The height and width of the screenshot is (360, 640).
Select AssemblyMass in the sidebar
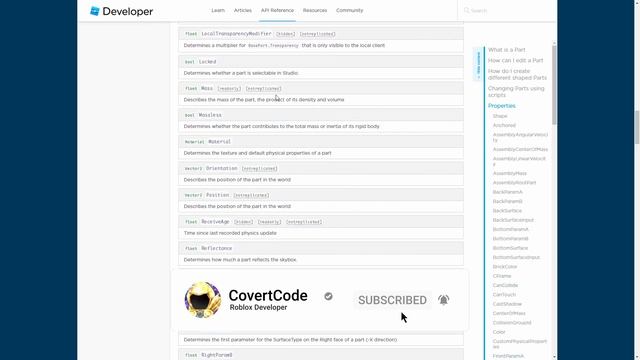pyautogui.click(x=509, y=173)
